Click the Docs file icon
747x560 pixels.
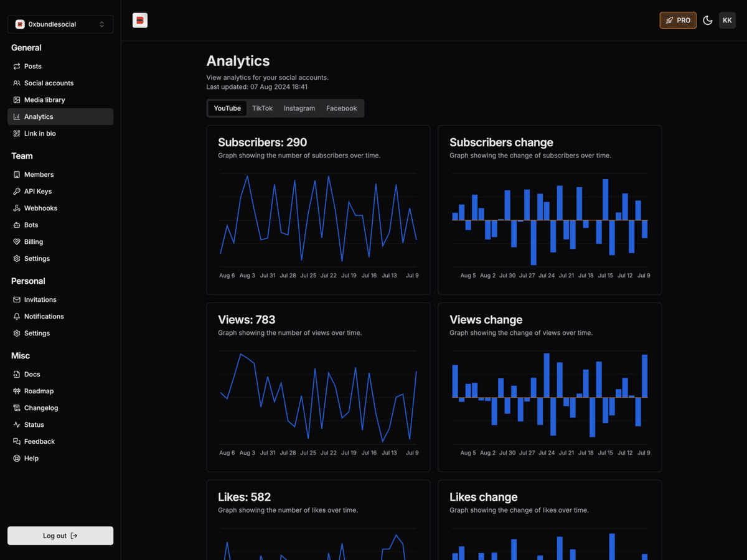(x=17, y=374)
